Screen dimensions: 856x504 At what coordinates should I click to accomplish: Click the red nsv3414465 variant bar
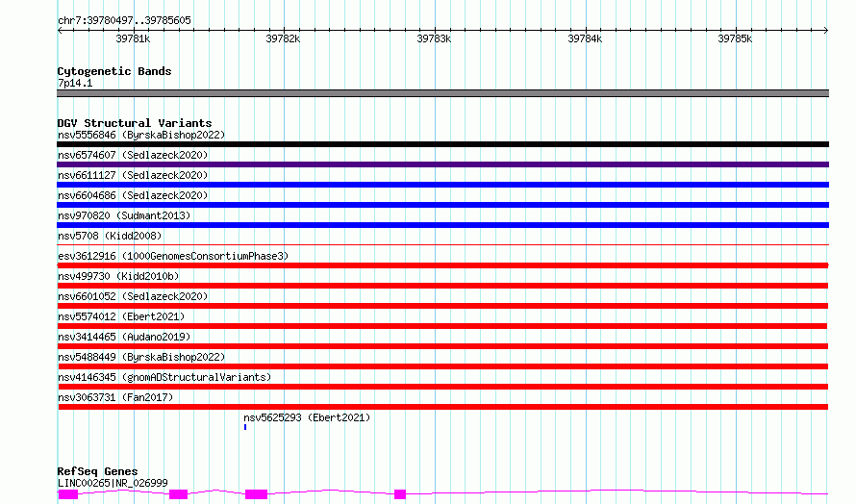[442, 346]
